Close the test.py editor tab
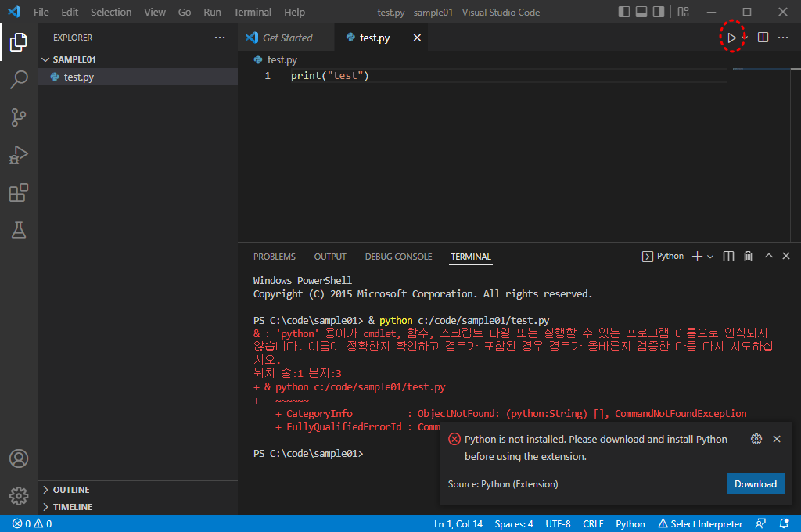The width and height of the screenshot is (801, 532). point(417,38)
